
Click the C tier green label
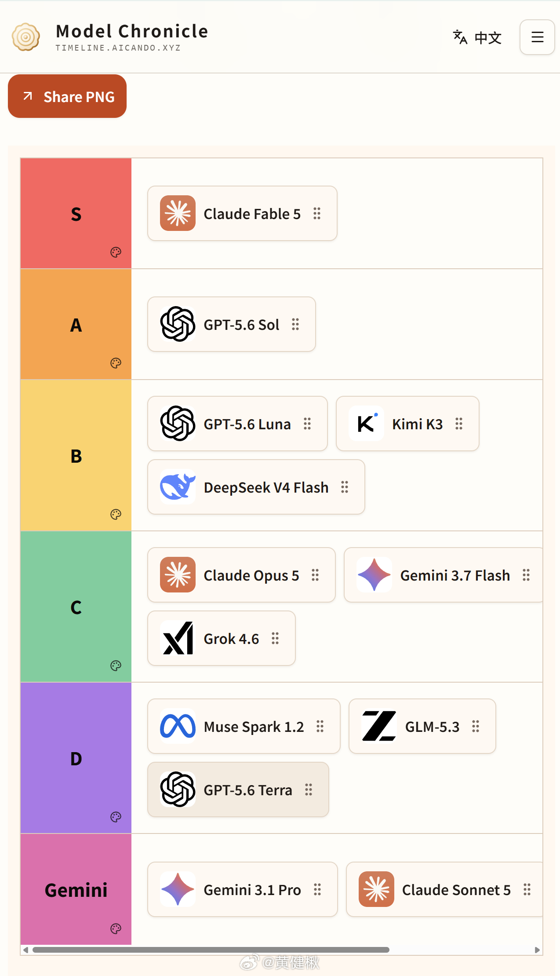point(76,607)
